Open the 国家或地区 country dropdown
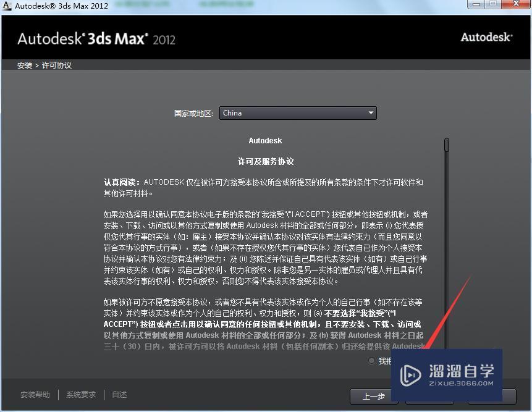 [x=298, y=113]
